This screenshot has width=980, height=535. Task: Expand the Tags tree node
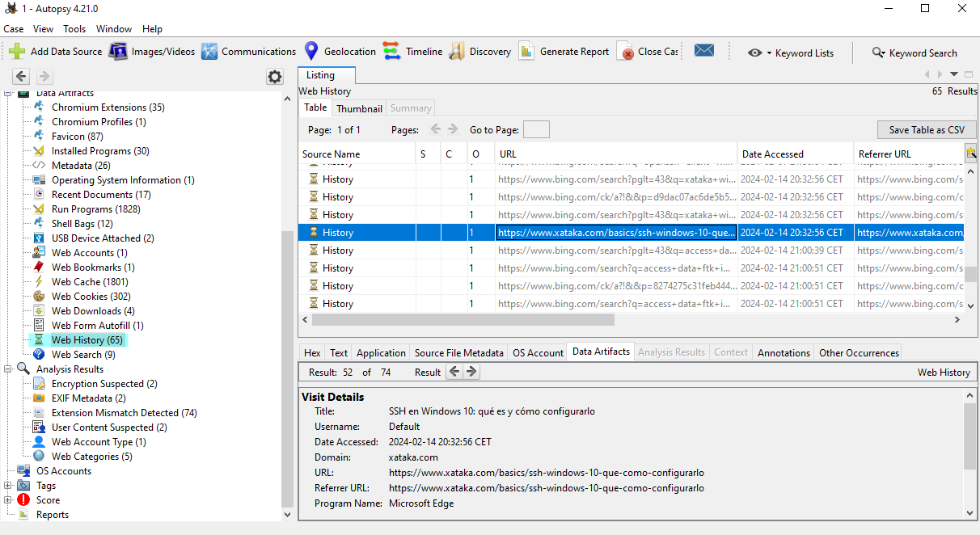8,486
